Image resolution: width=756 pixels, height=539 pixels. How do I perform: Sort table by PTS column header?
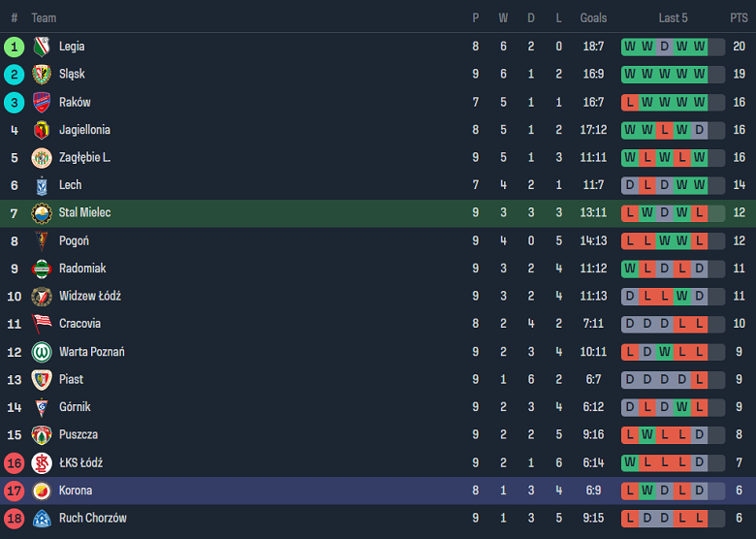coord(739,17)
